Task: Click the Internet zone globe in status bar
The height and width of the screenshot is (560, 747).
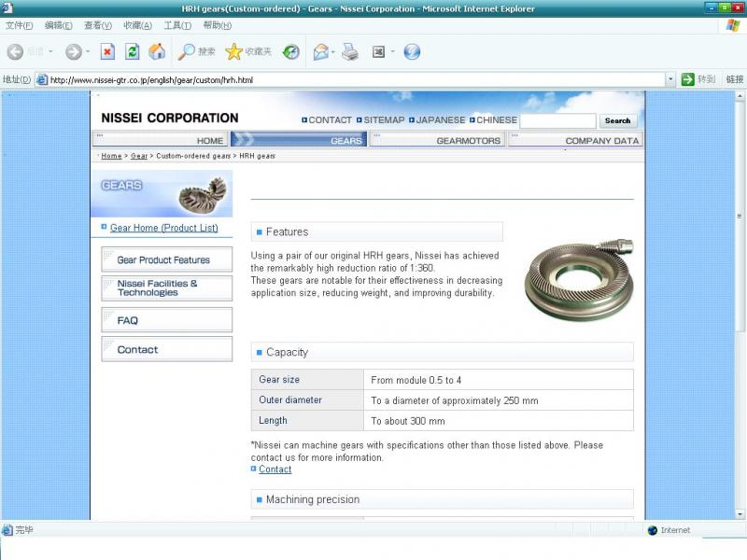Action: pos(652,530)
